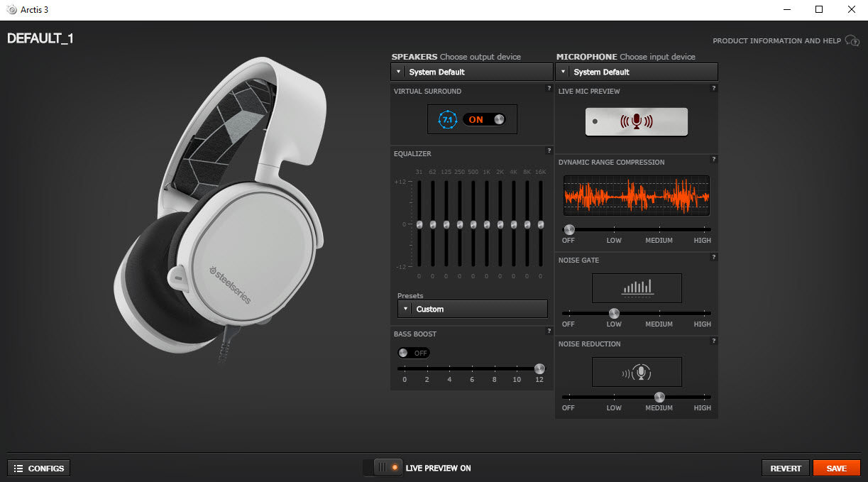Open product information and help chat icon

click(852, 41)
